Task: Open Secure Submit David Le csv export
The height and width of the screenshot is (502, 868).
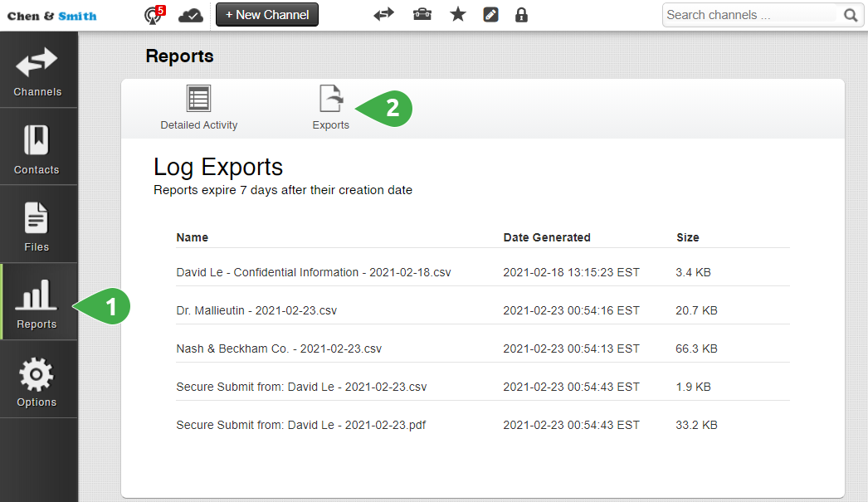Action: (x=302, y=387)
